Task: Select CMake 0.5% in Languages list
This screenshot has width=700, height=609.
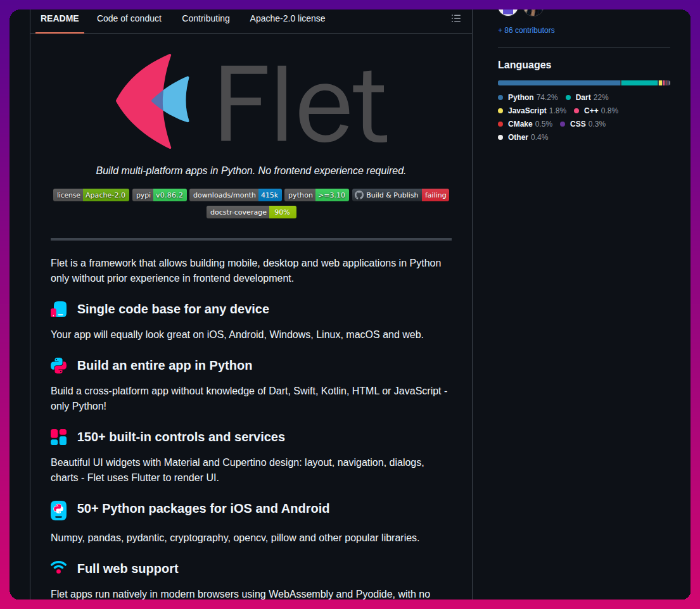Action: coord(525,124)
